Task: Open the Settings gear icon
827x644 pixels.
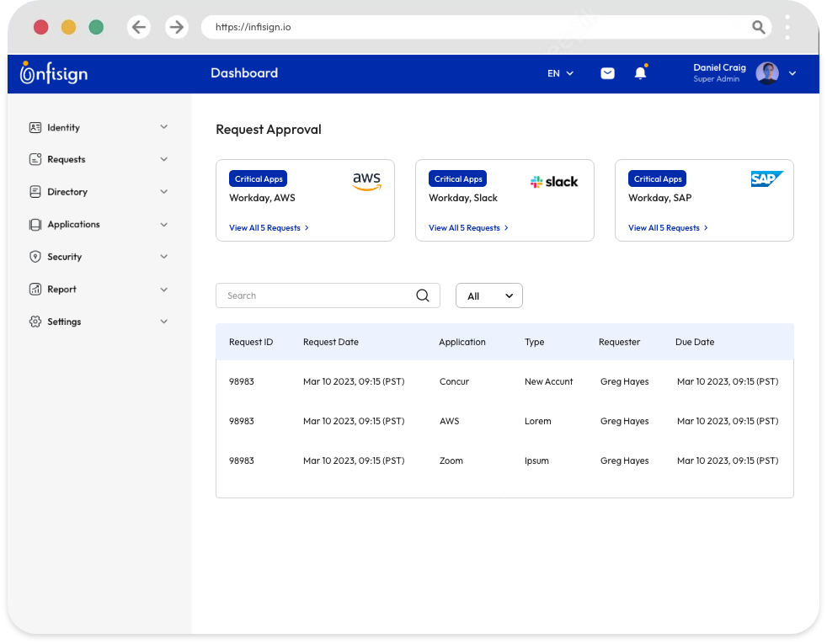Action: coord(34,321)
